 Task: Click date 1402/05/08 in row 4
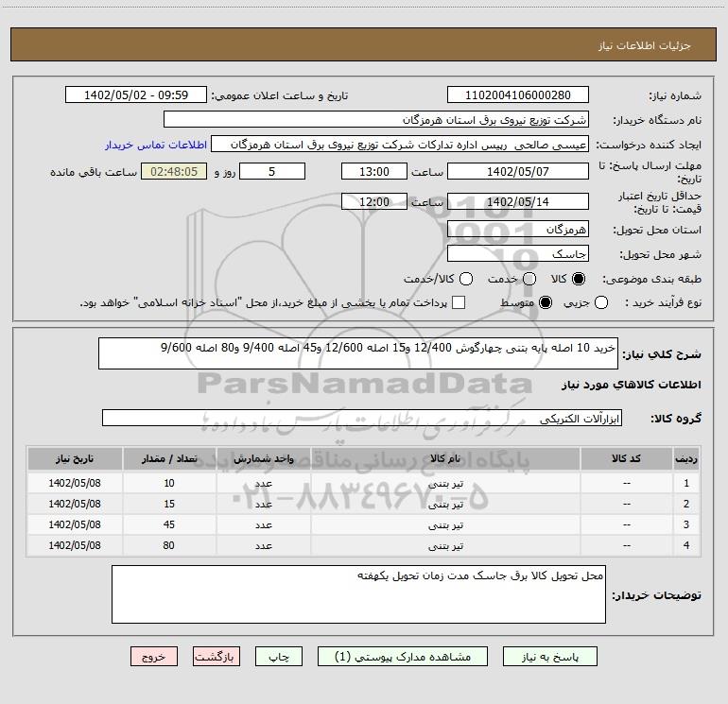[75, 545]
